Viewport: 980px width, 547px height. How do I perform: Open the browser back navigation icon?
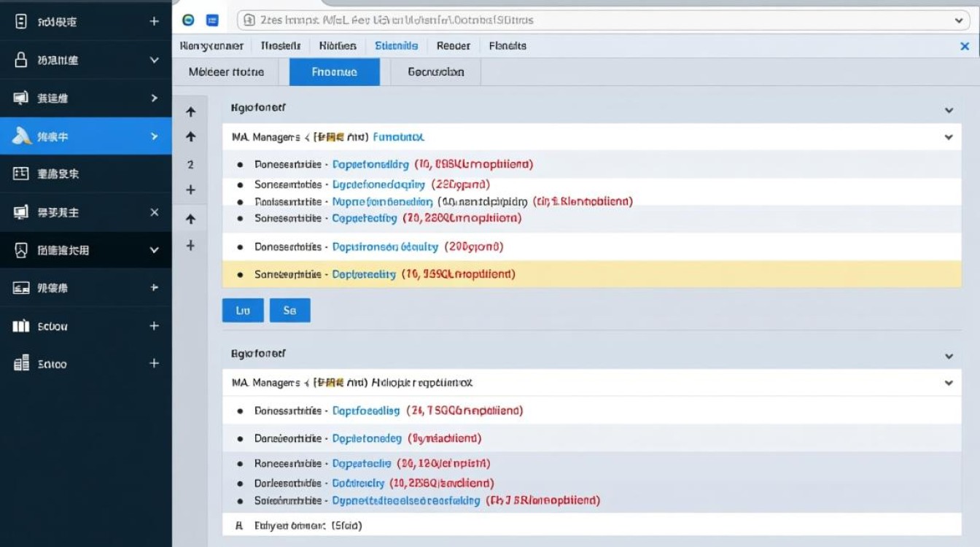point(189,20)
